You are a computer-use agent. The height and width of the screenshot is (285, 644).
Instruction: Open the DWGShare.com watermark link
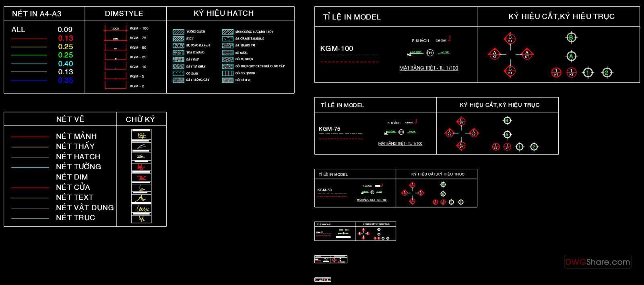point(597,262)
